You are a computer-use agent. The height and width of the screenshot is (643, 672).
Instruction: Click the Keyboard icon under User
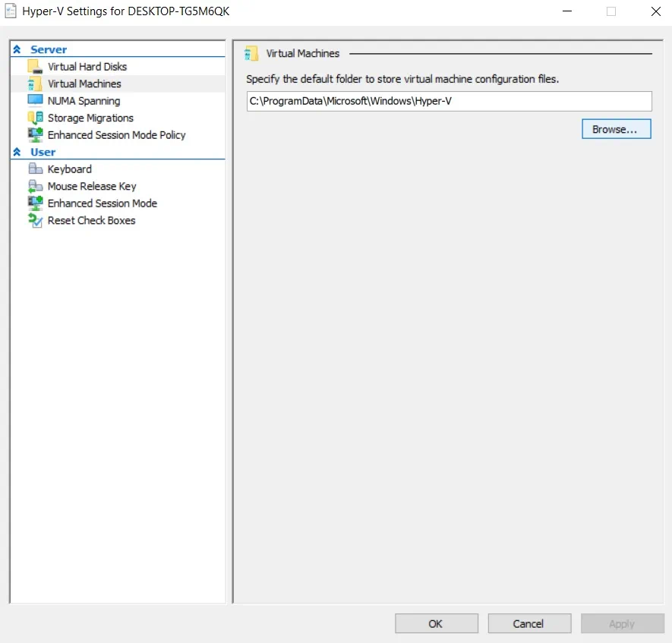coord(35,169)
